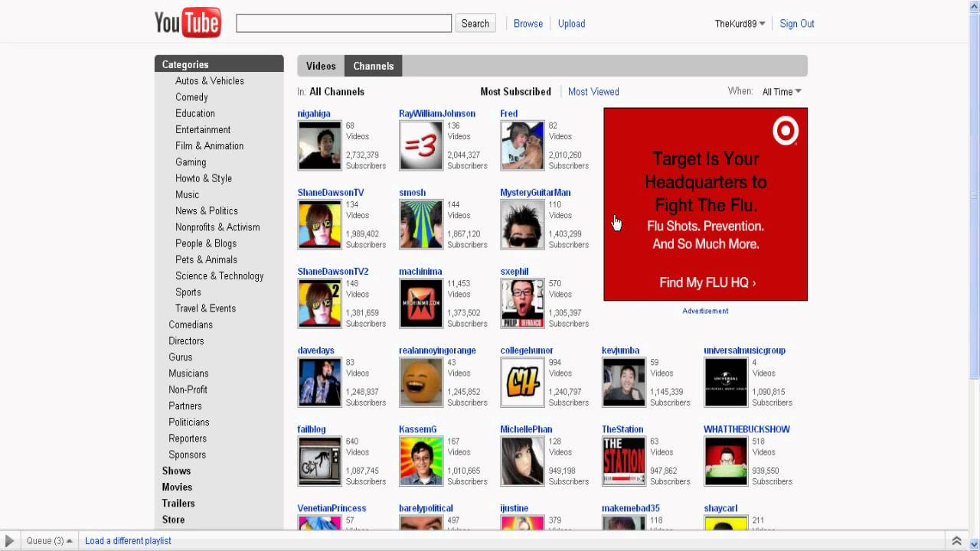
Task: Open KassemG channel thumbnail
Action: point(421,461)
